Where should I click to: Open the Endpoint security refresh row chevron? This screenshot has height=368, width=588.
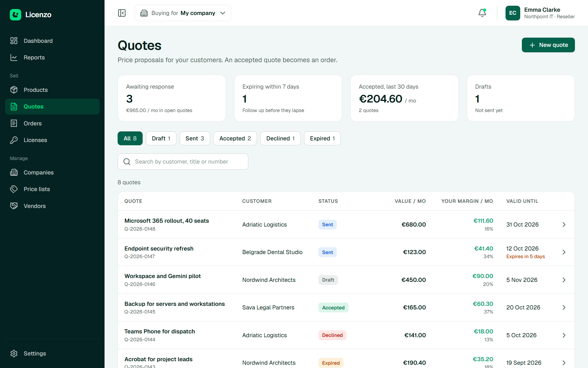(x=564, y=252)
